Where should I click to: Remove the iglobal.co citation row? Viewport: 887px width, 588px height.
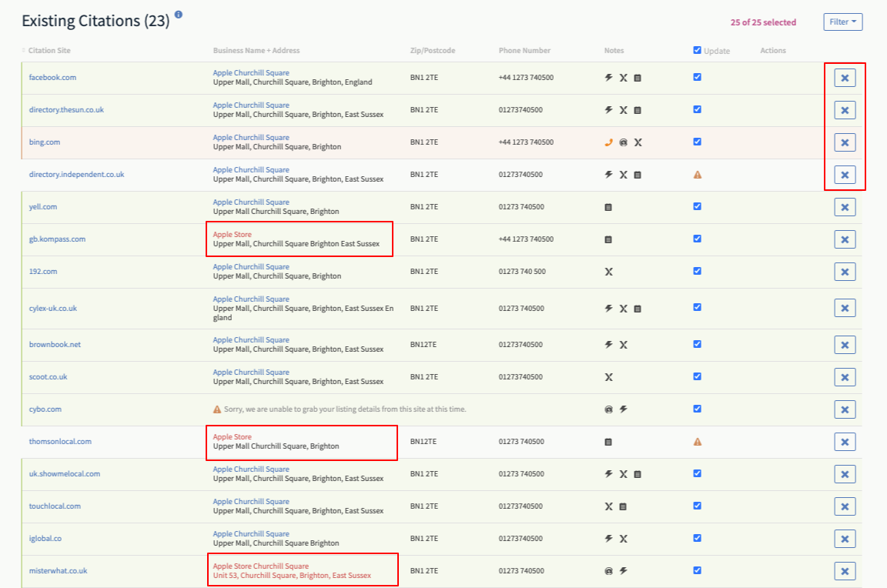click(845, 538)
